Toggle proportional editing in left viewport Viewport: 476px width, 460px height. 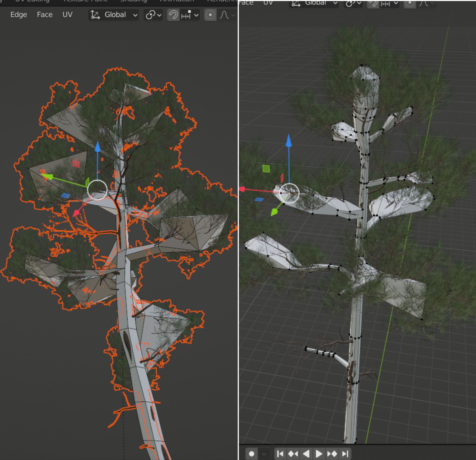pyautogui.click(x=210, y=15)
